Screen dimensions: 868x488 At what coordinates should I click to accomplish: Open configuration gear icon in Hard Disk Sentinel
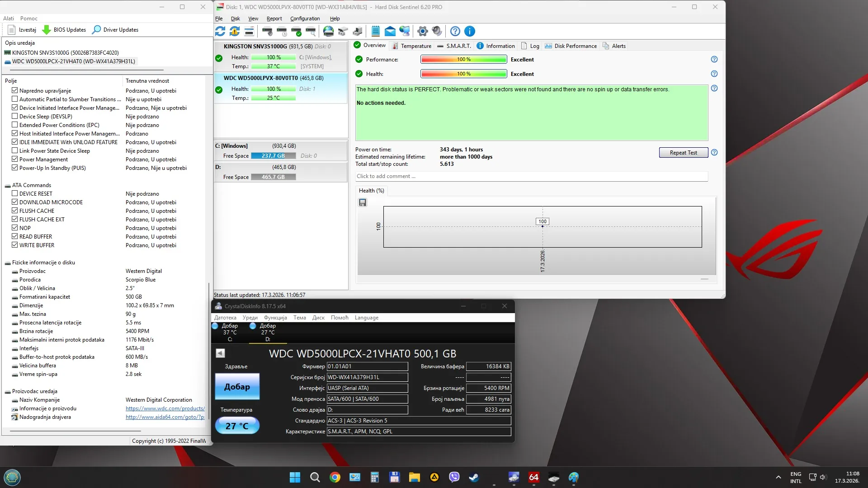tap(422, 31)
